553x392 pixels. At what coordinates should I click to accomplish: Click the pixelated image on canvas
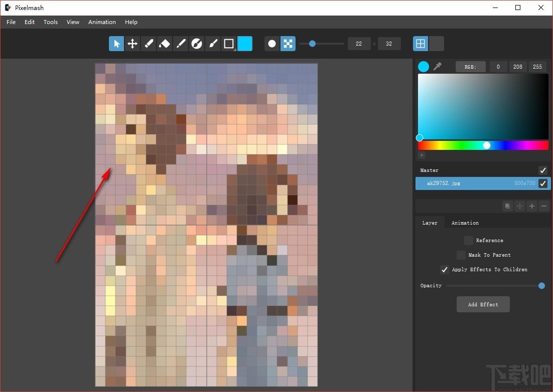click(x=206, y=225)
